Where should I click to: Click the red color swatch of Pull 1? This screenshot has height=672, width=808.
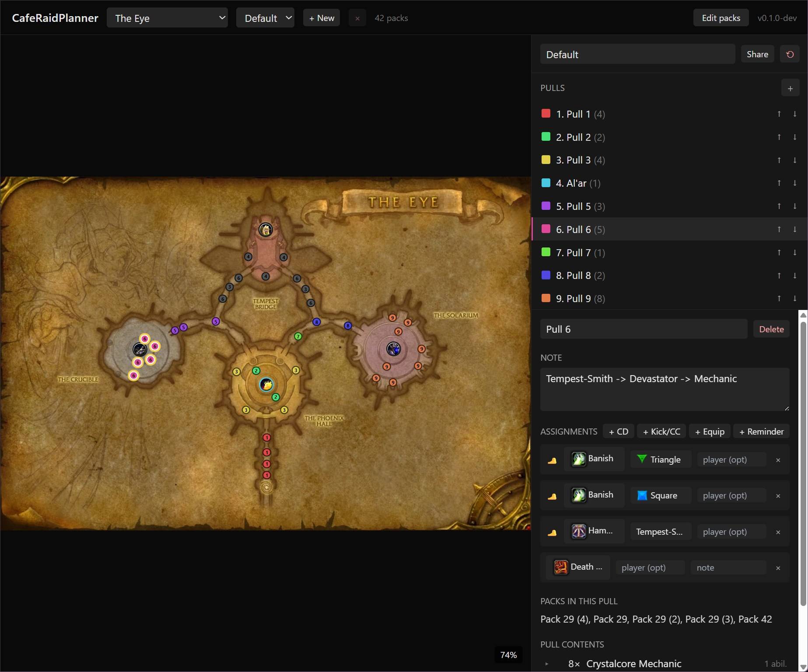point(546,114)
